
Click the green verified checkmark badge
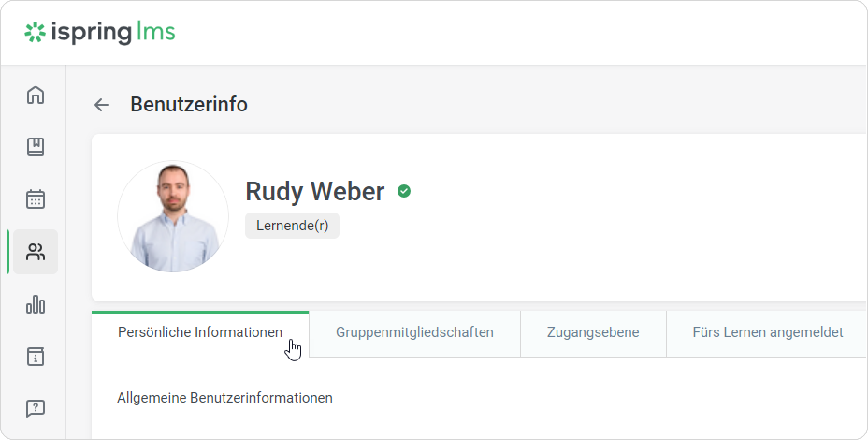coord(404,191)
